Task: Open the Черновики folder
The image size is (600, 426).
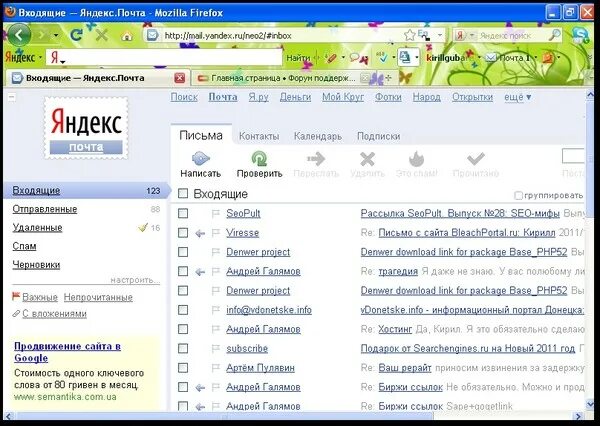Action: pyautogui.click(x=36, y=264)
